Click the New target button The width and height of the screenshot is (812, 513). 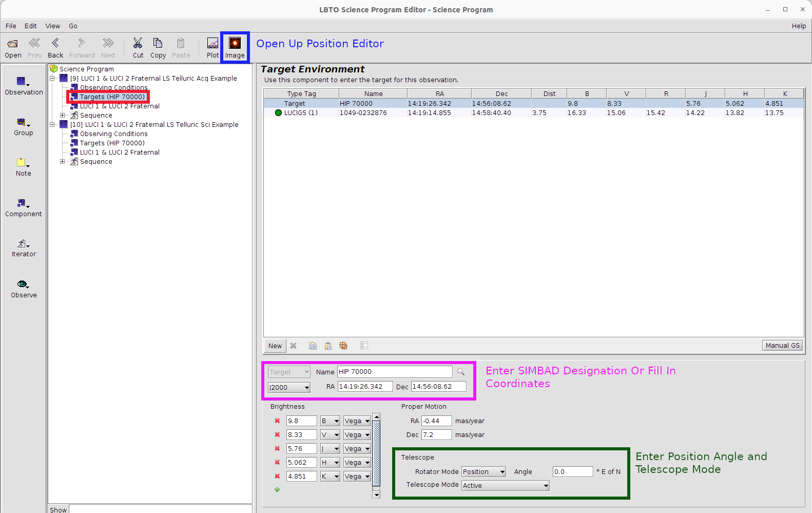pyautogui.click(x=275, y=346)
